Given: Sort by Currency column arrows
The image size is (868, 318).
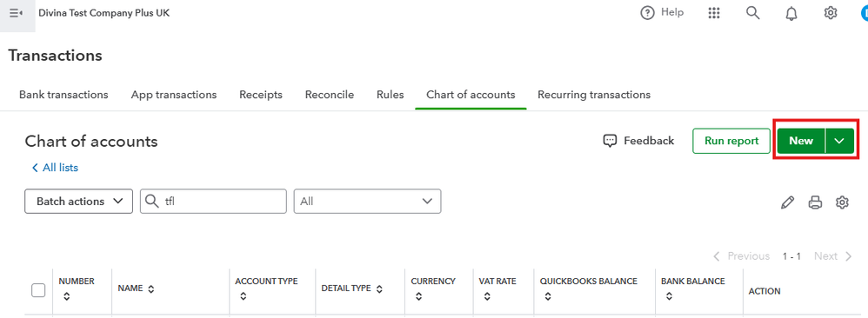Looking at the screenshot, I should 418,296.
